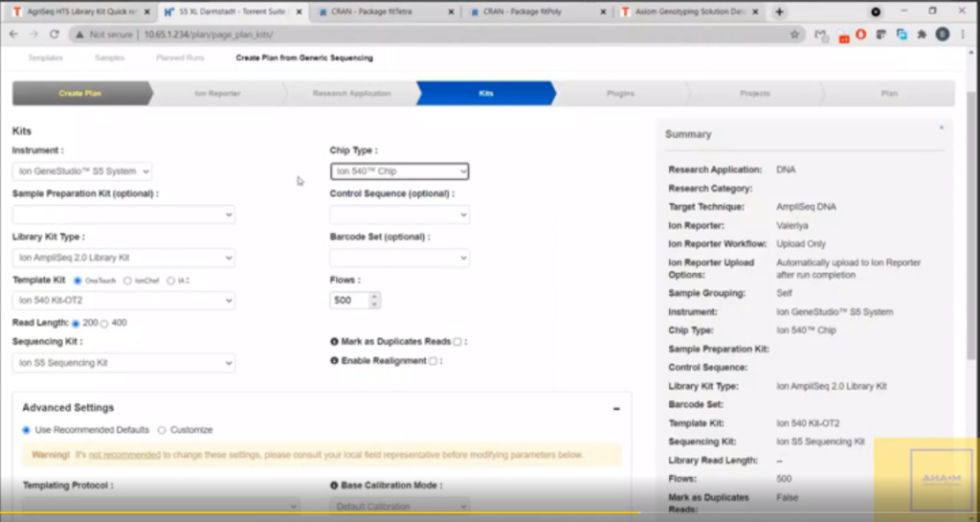The width and height of the screenshot is (980, 522).
Task: Select the IonChef template kit radio button
Action: (x=127, y=281)
